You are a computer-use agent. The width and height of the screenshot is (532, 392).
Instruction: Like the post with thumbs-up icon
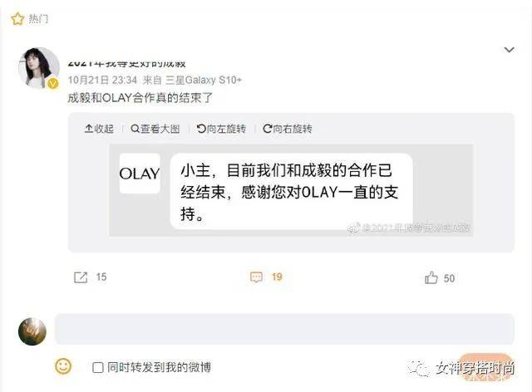431,277
